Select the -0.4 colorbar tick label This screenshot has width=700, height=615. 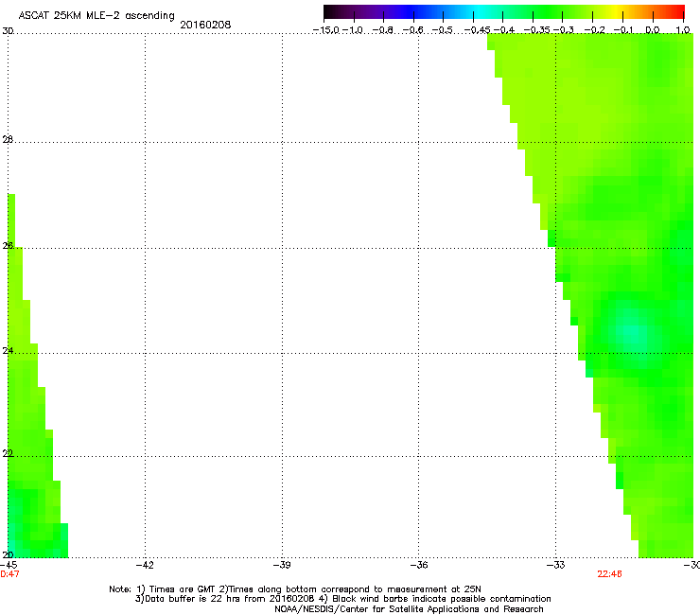pyautogui.click(x=503, y=30)
